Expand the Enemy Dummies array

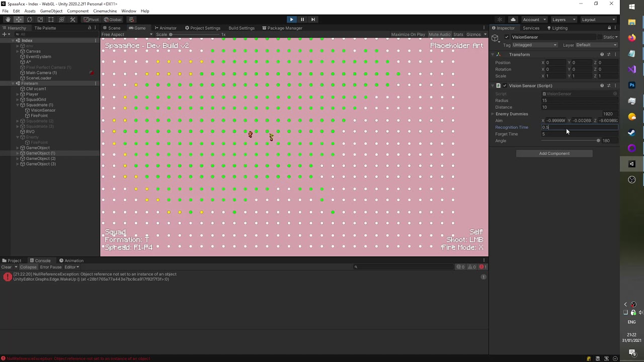tap(493, 114)
